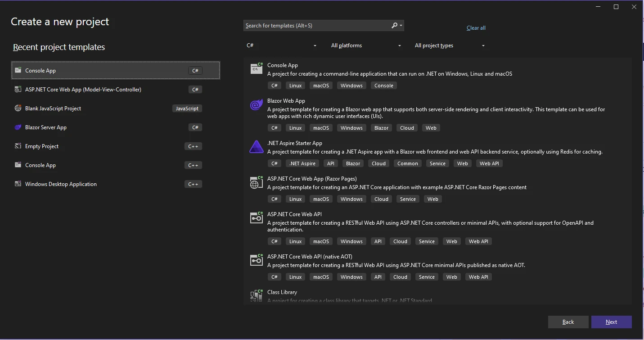
Task: Go Back to previous screen
Action: [568, 322]
